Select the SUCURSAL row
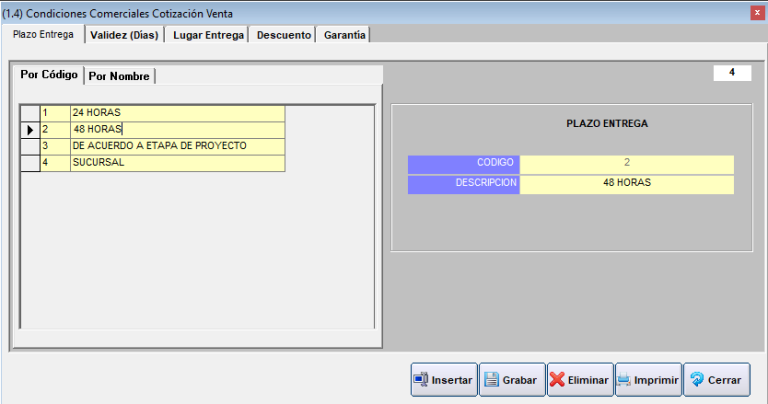768x404 pixels. click(x=177, y=161)
